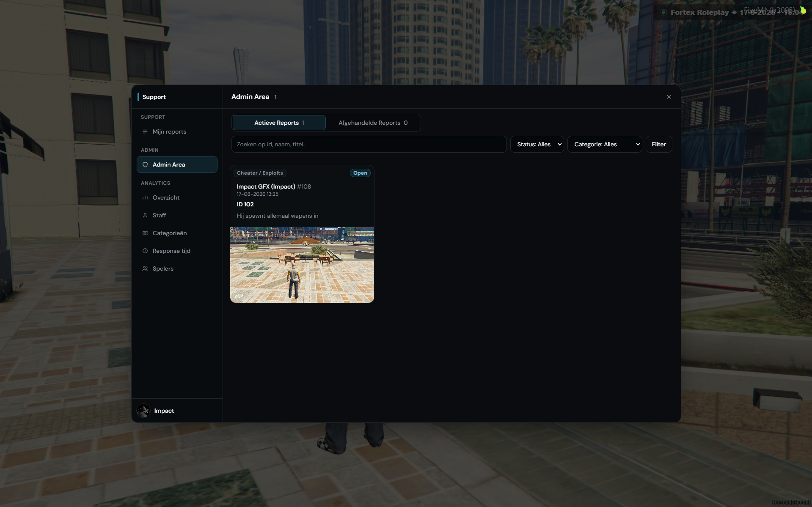Image resolution: width=812 pixels, height=507 pixels.
Task: Click the Impact username in sidebar footer
Action: (164, 411)
